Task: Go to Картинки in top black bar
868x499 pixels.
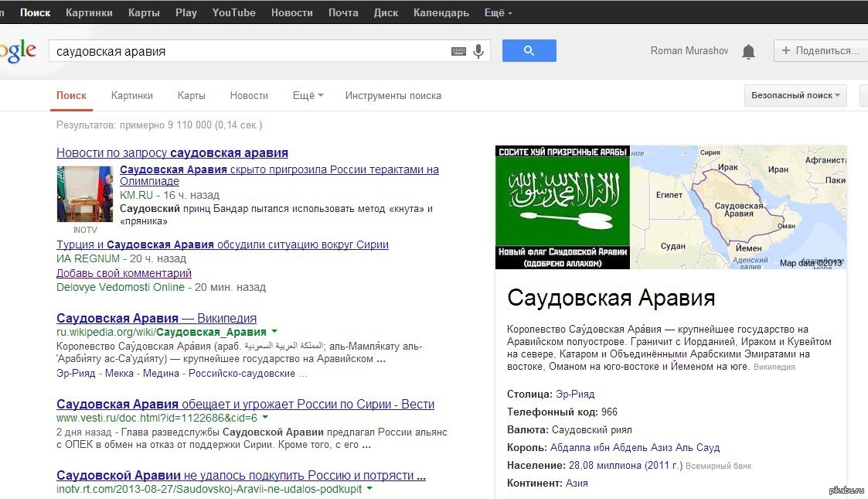Action: 89,12
